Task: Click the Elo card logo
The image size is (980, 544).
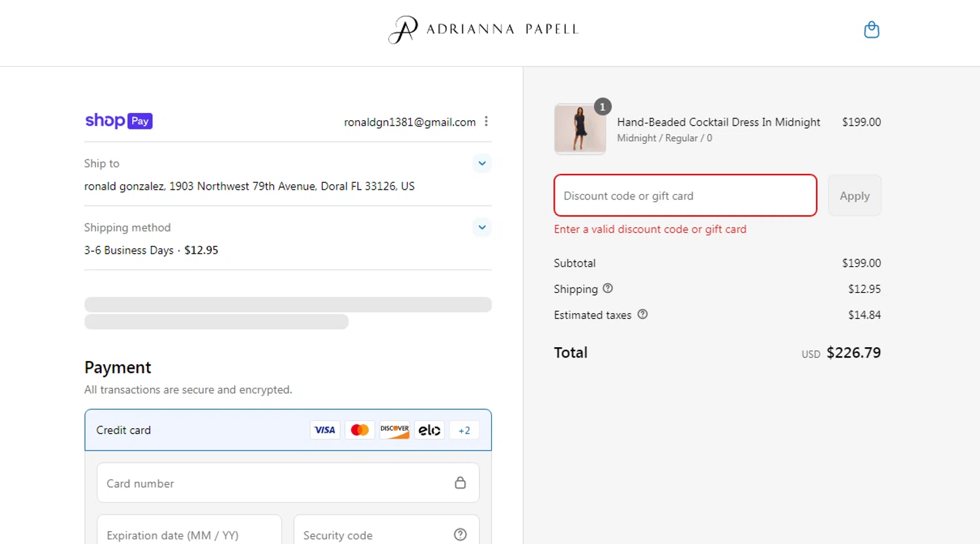Action: point(429,430)
